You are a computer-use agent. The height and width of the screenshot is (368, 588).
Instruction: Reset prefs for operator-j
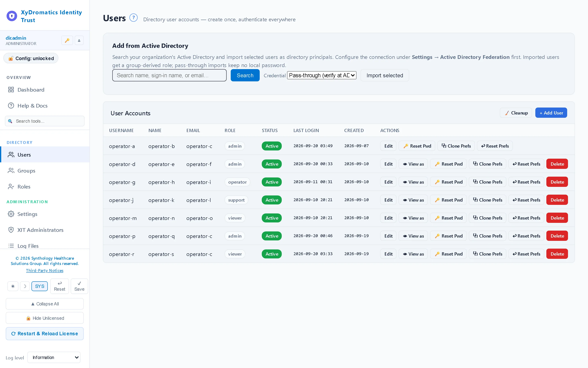(526, 200)
